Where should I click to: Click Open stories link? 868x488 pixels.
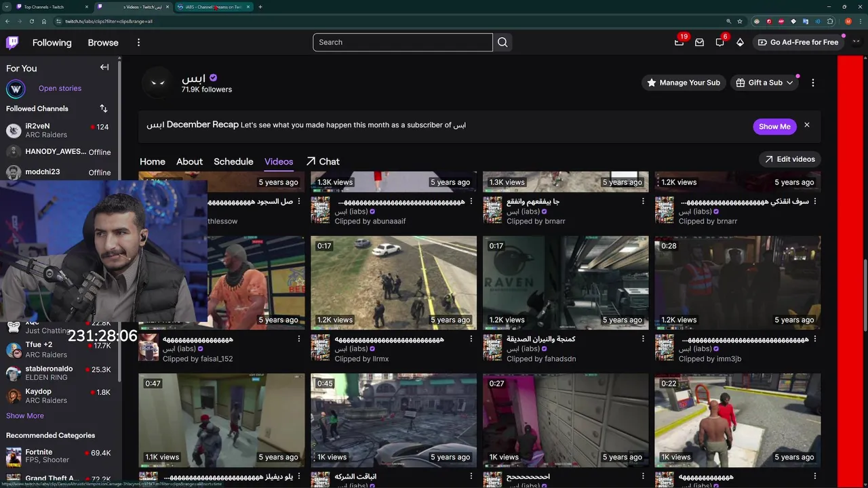[60, 88]
